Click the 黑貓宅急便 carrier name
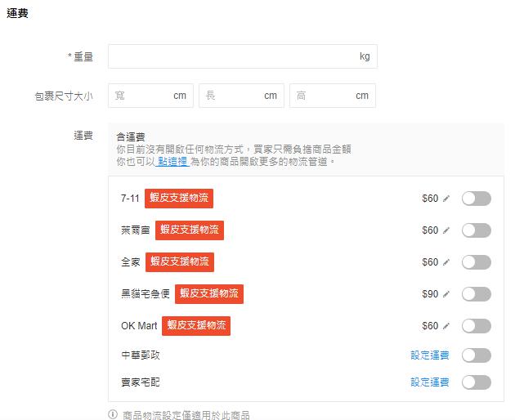The height and width of the screenshot is (420, 515). point(146,294)
